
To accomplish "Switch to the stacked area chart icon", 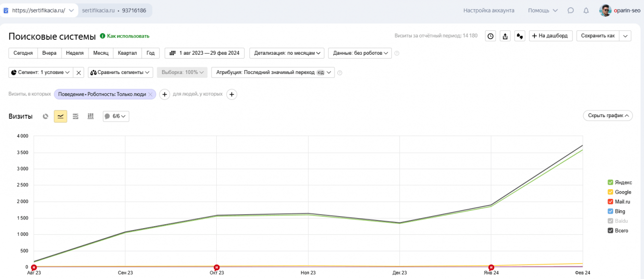I will point(75,116).
